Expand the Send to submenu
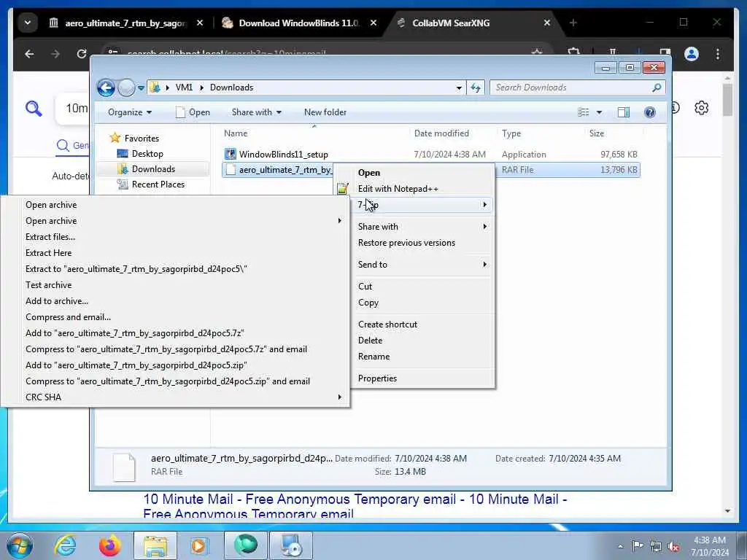The height and width of the screenshot is (560, 747). 414,265
